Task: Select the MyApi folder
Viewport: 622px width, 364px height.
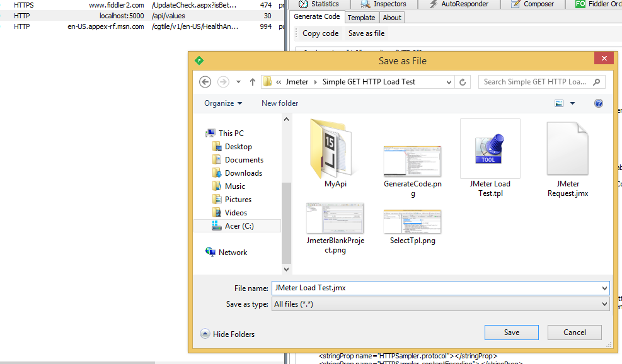Action: (x=335, y=154)
